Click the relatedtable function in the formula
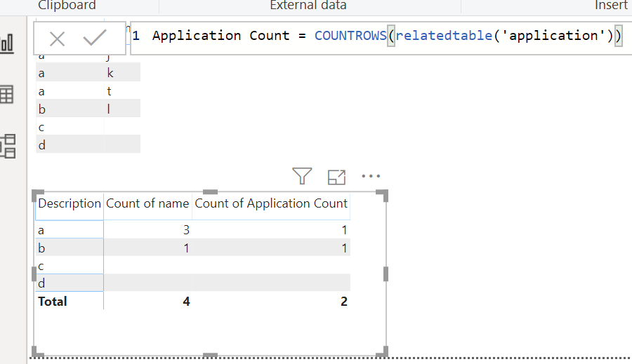The image size is (632, 364). point(444,36)
